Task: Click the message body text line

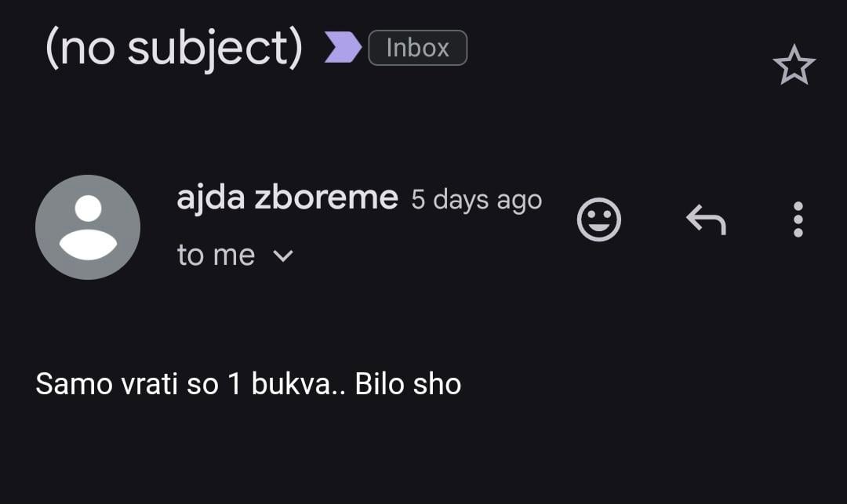Action: pos(248,384)
